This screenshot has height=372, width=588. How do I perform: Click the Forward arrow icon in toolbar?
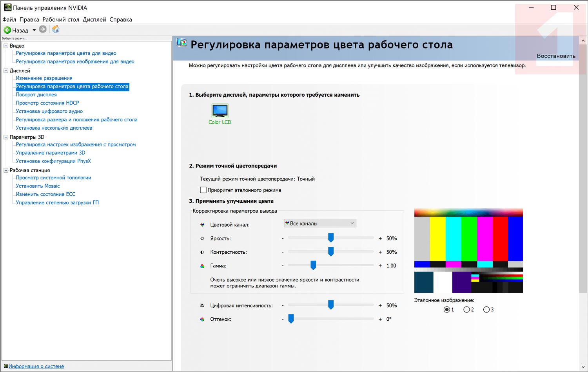(x=43, y=29)
